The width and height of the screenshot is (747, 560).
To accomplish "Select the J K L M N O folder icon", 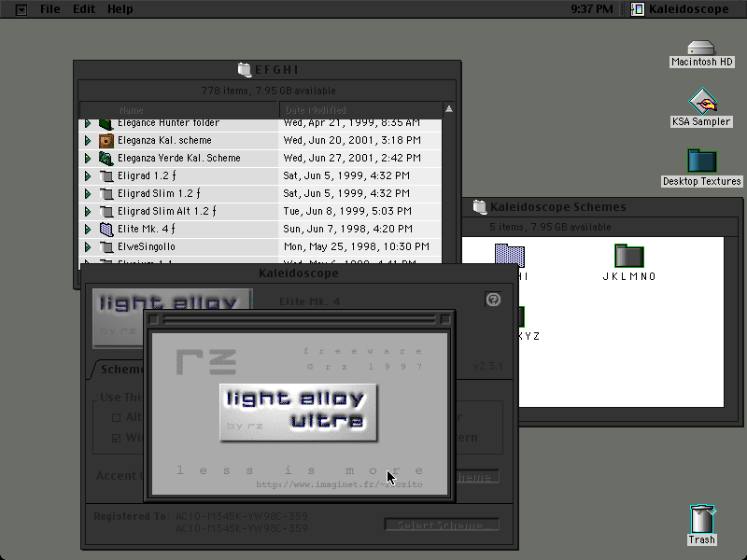I will coord(629,256).
